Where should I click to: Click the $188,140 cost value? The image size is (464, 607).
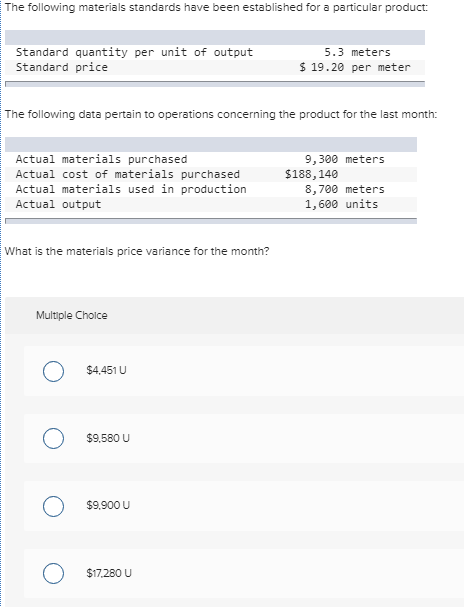(x=312, y=174)
